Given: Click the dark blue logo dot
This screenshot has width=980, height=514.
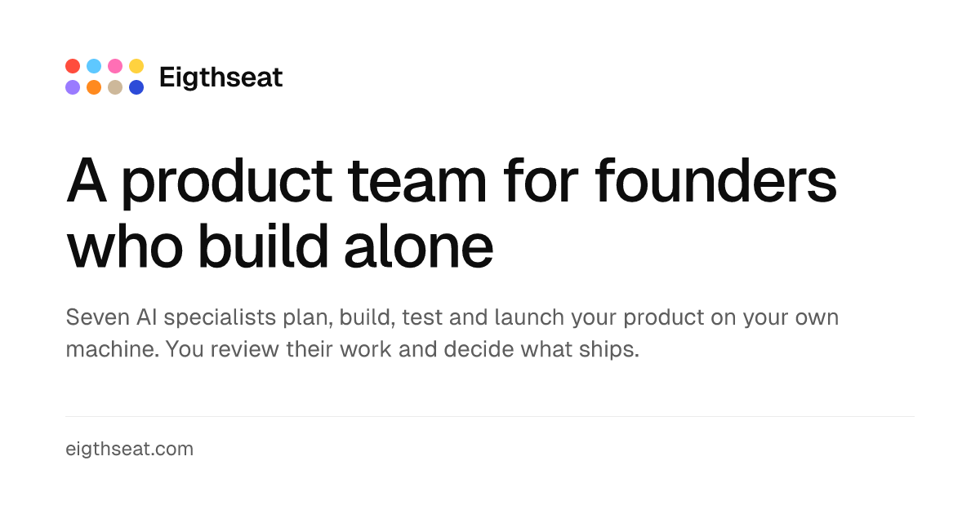Looking at the screenshot, I should pyautogui.click(x=136, y=87).
